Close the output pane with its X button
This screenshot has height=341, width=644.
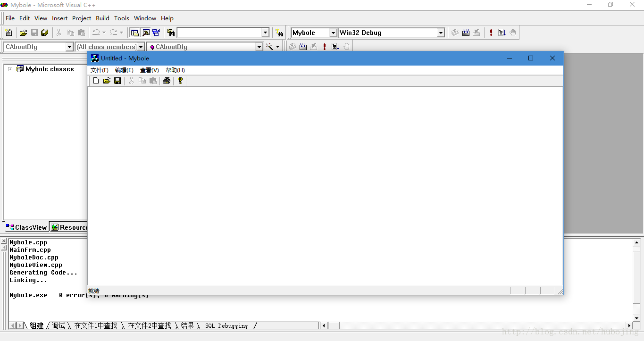(4, 241)
